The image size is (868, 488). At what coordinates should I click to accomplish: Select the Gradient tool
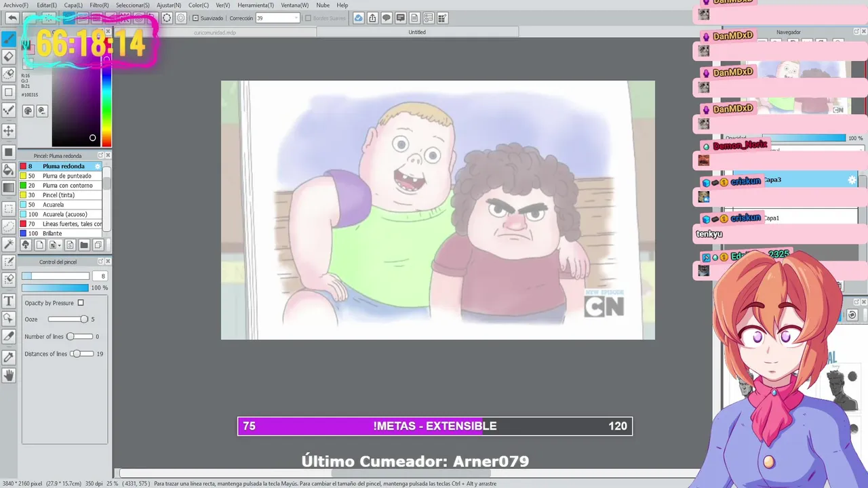coord(9,188)
